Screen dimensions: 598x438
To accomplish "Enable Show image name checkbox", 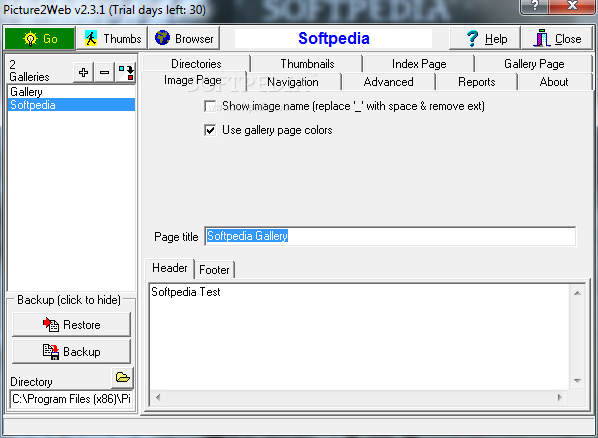I will (210, 106).
